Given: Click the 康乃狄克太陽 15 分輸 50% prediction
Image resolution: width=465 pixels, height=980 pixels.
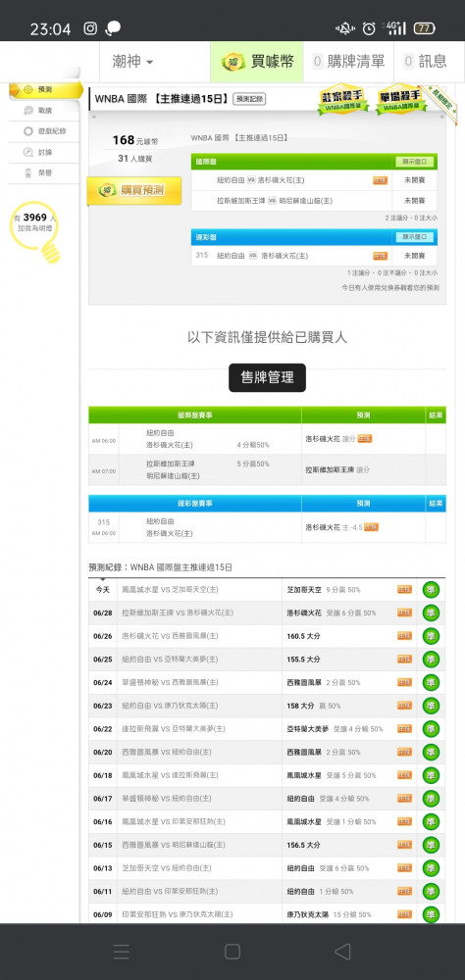Looking at the screenshot, I should click(x=330, y=914).
